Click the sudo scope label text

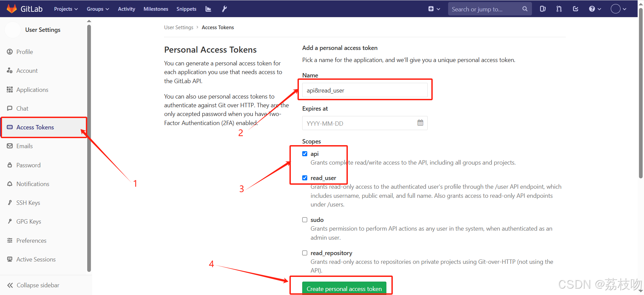tap(317, 220)
